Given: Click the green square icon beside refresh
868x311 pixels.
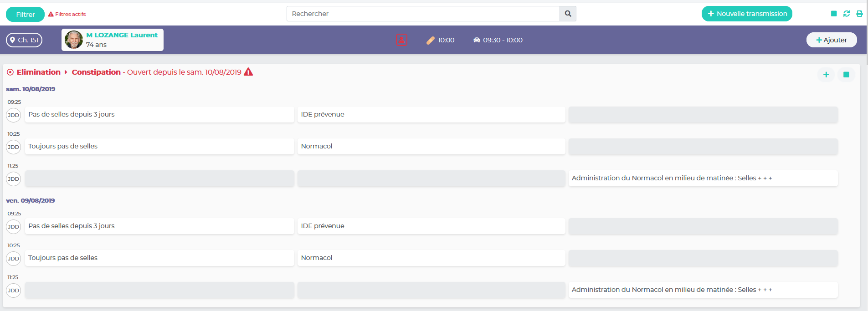Looking at the screenshot, I should (834, 14).
